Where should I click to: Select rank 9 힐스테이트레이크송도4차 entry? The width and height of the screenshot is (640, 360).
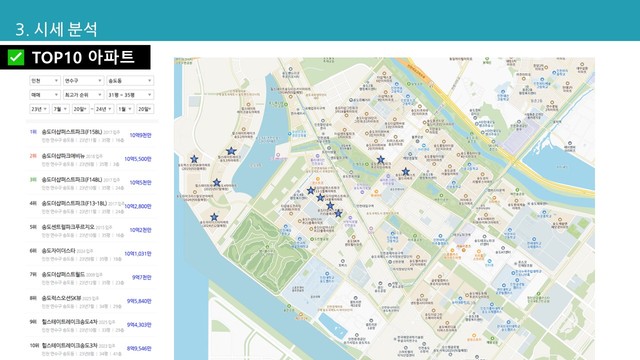pyautogui.click(x=92, y=325)
